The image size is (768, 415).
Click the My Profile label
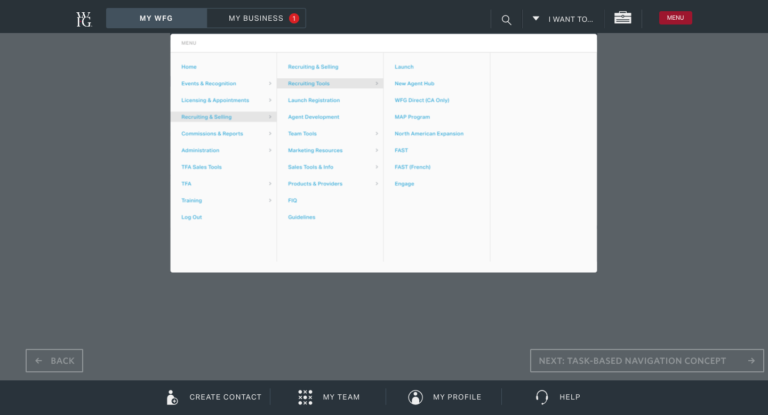(457, 397)
